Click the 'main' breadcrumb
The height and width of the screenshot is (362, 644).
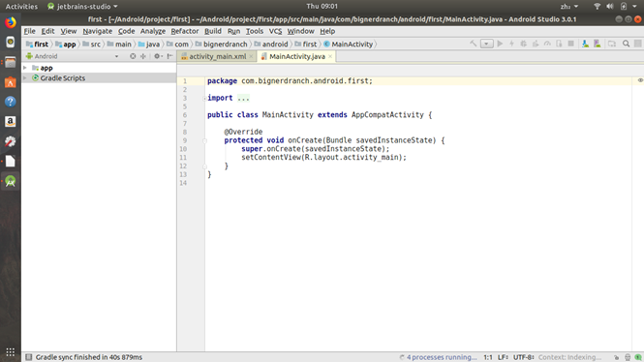(119, 44)
